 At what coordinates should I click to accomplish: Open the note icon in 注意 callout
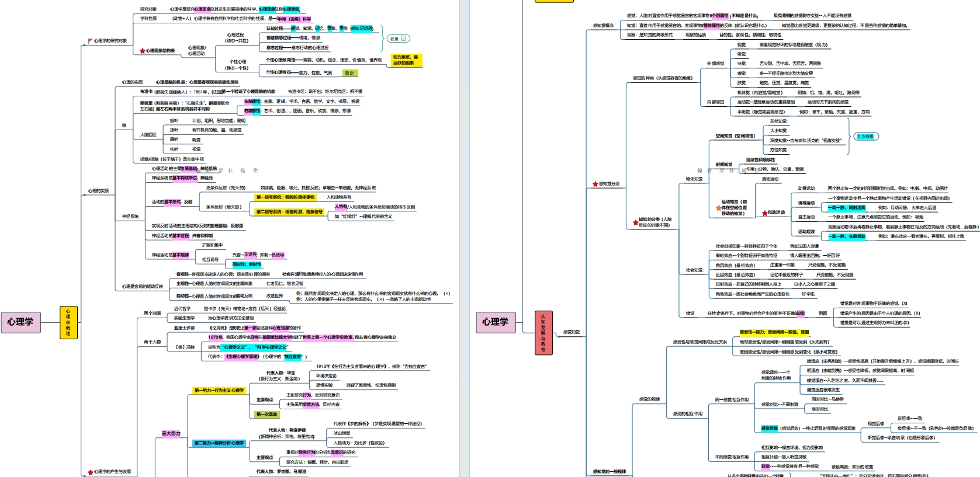[403, 39]
